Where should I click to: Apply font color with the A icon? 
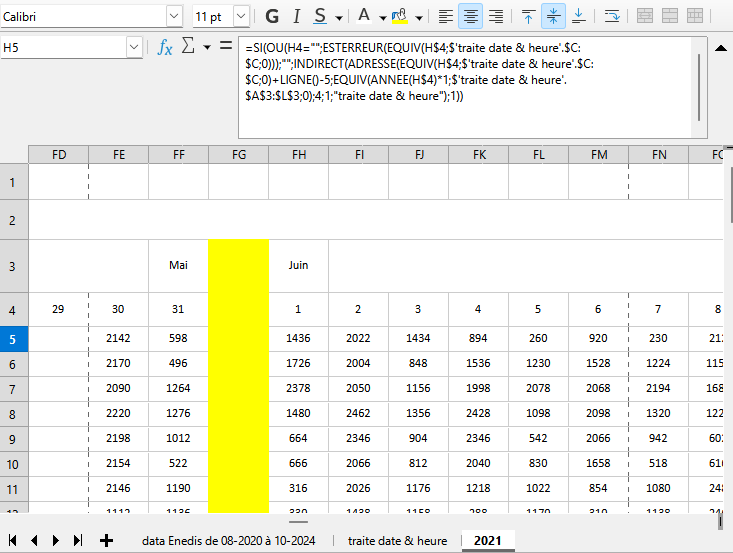(x=364, y=16)
